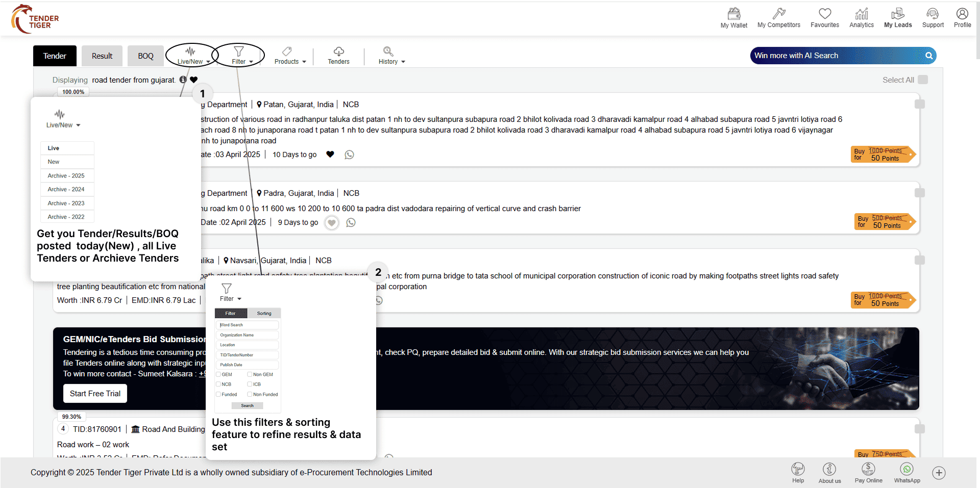This screenshot has height=488, width=980.
Task: Expand the History dropdown
Action: tap(391, 55)
